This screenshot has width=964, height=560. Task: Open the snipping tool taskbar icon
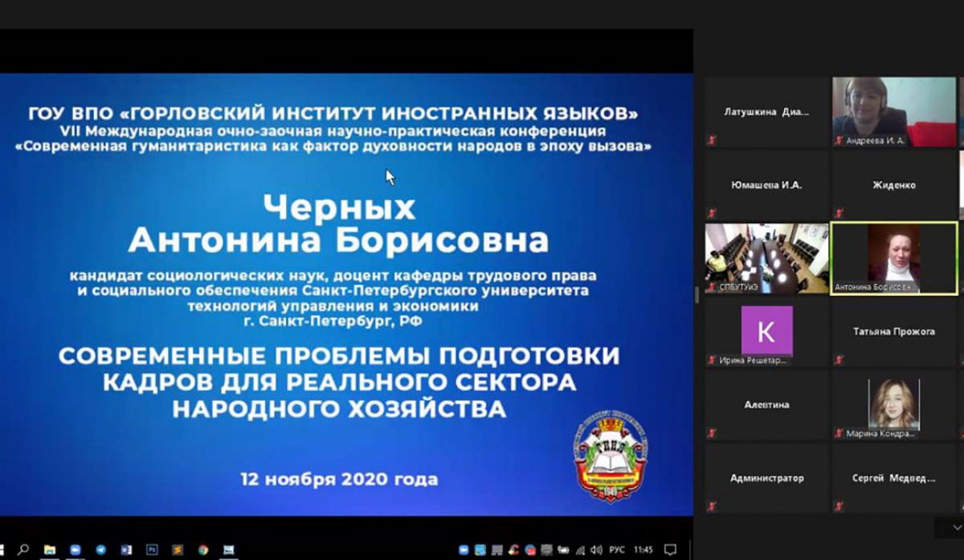coord(229,550)
